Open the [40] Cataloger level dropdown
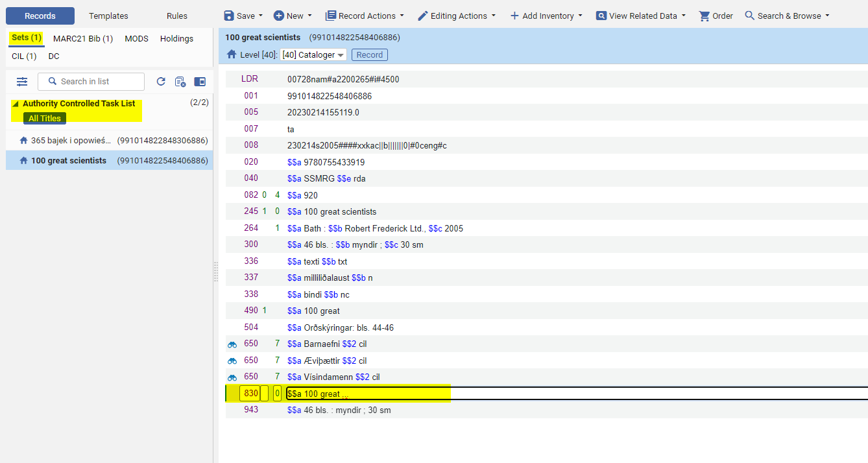Screen dimensions: 868x463 coord(313,55)
